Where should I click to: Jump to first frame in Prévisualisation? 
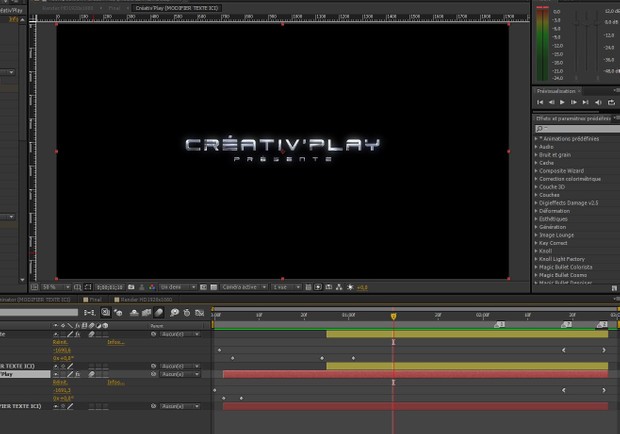tap(540, 102)
